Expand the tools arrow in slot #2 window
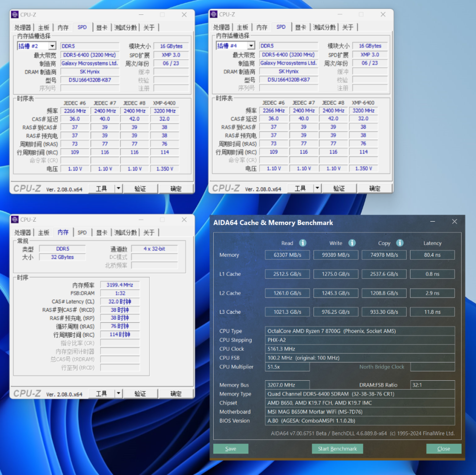The image size is (476, 475). click(x=118, y=188)
